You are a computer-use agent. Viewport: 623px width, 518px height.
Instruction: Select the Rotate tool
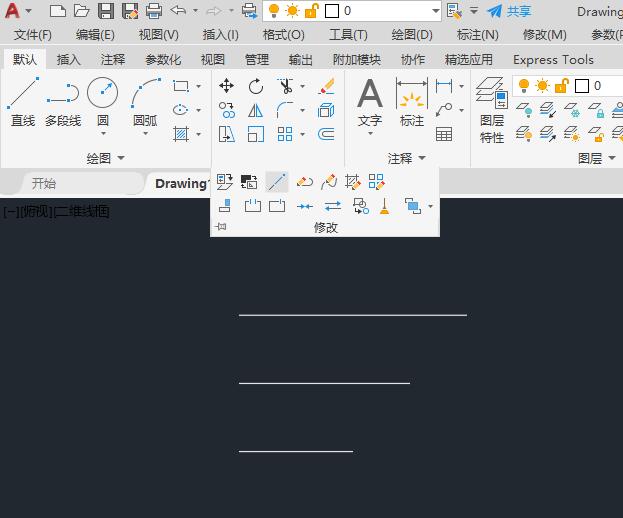click(255, 86)
